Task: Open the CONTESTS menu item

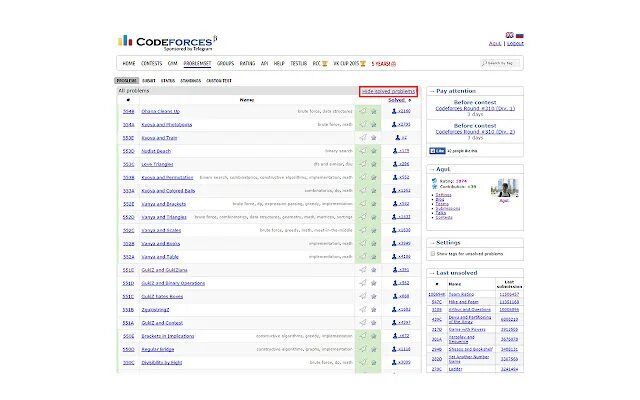Action: coord(151,63)
